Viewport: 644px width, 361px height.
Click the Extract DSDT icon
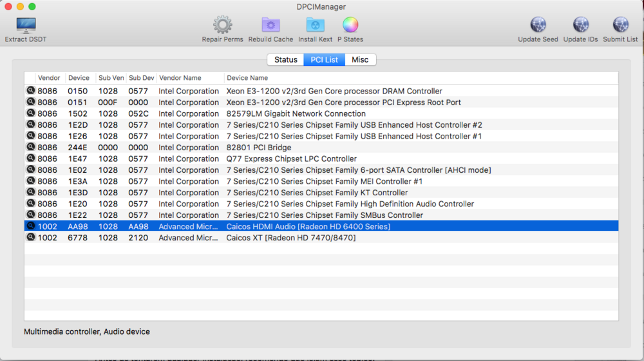tap(26, 26)
